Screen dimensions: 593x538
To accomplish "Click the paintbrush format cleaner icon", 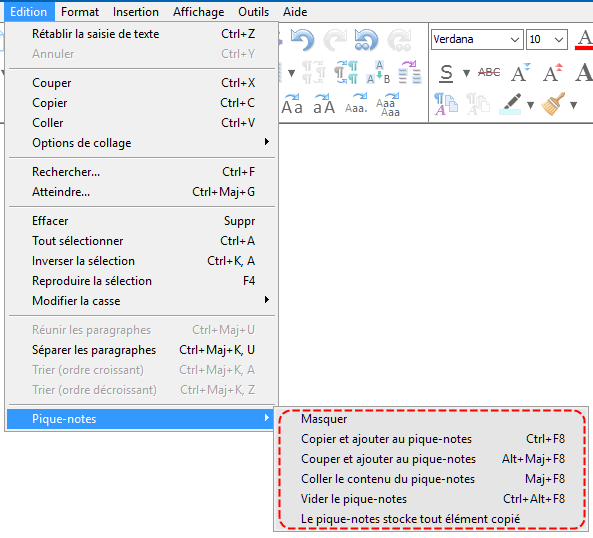I will pyautogui.click(x=553, y=104).
